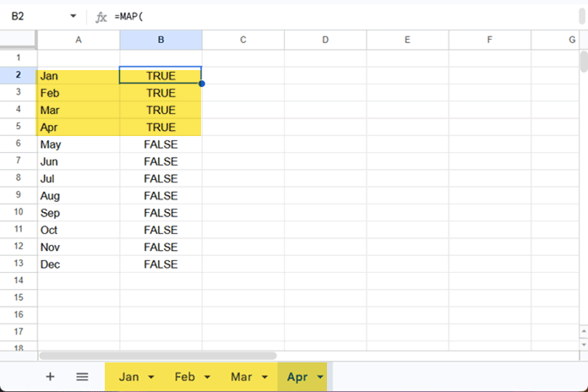Image resolution: width=588 pixels, height=392 pixels.
Task: Select column C header
Action: (243, 40)
